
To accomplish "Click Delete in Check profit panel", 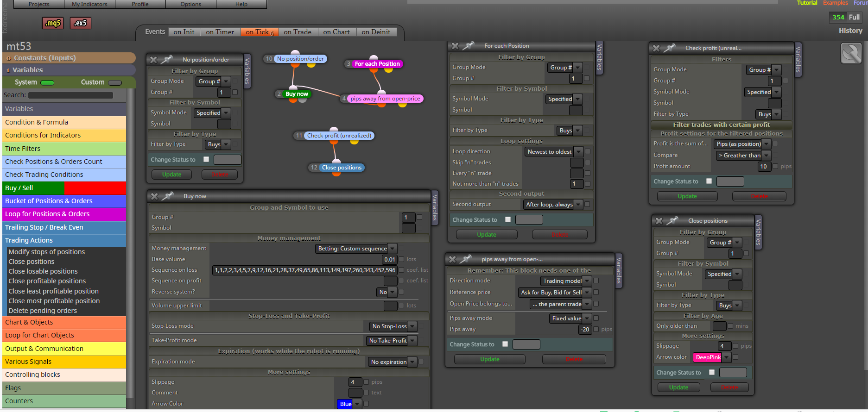I will point(759,196).
